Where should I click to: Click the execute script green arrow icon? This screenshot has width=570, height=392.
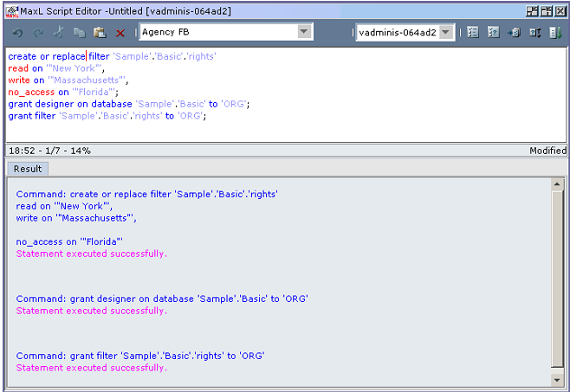pos(556,33)
